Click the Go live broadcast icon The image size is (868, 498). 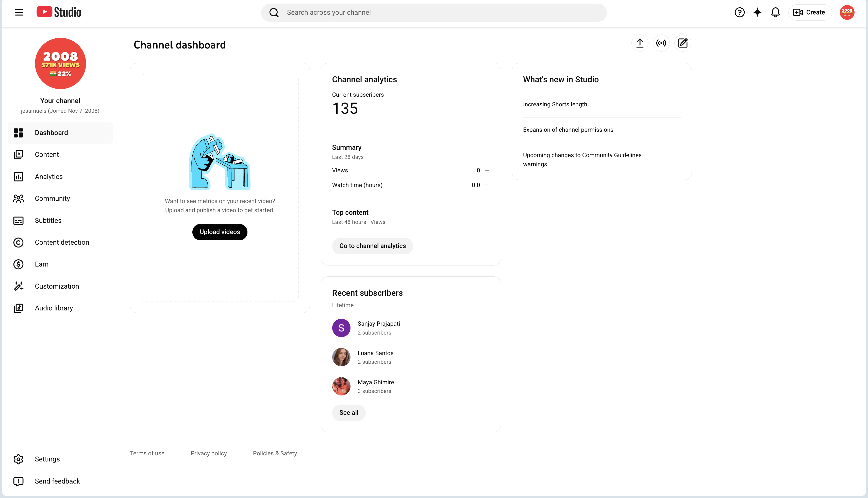[x=661, y=43]
